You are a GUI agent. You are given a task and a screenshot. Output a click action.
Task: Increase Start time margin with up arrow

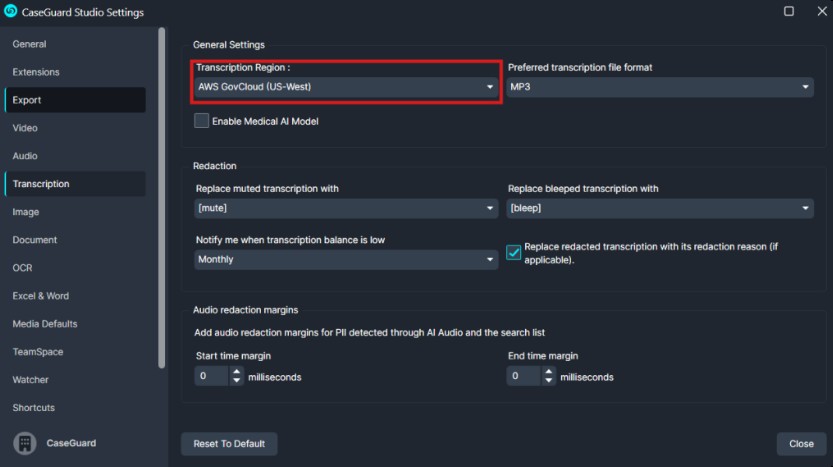[x=236, y=371]
